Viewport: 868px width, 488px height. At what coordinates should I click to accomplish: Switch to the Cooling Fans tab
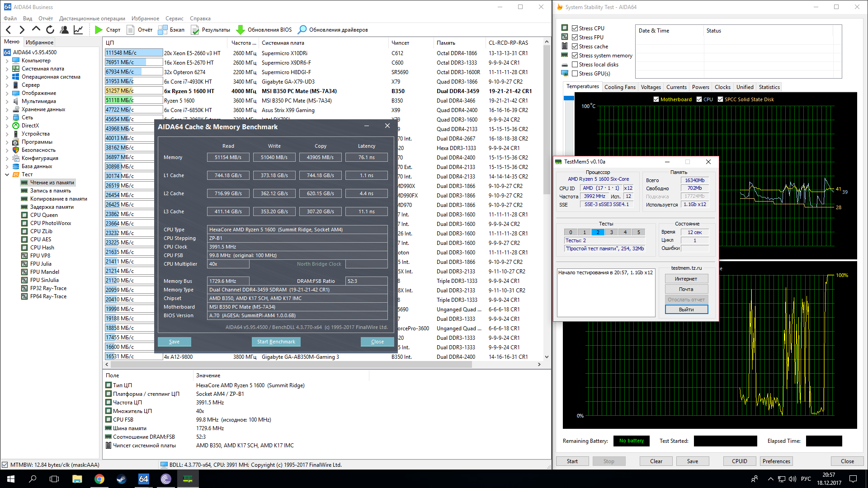(619, 87)
